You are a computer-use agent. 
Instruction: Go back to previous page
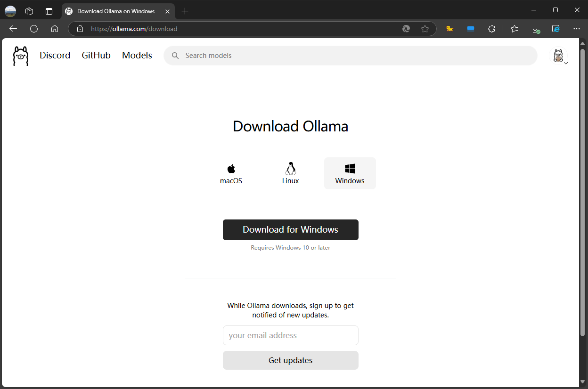(13, 29)
